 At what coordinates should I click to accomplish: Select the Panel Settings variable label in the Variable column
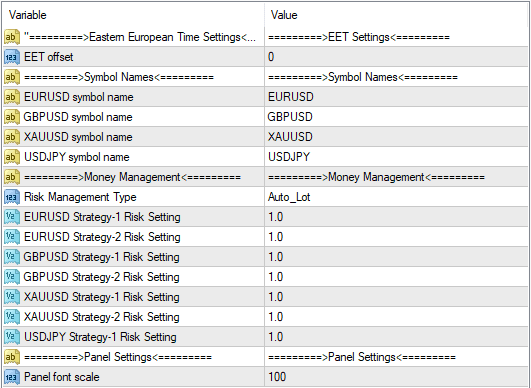pos(118,357)
